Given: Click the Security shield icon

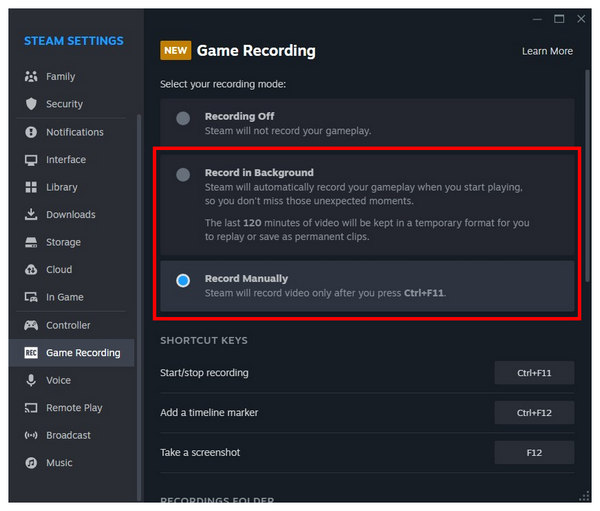Looking at the screenshot, I should coord(31,104).
